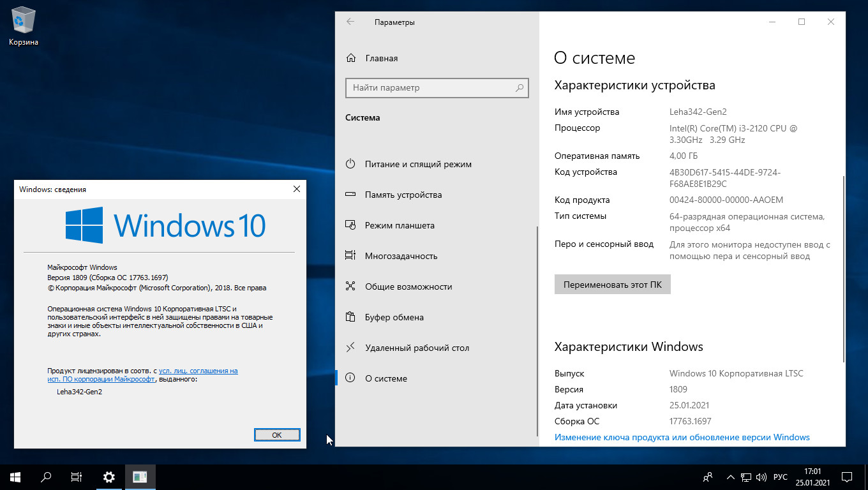This screenshot has height=490, width=868.
Task: Click the 64-разрядная операционная система value
Action: click(x=747, y=222)
